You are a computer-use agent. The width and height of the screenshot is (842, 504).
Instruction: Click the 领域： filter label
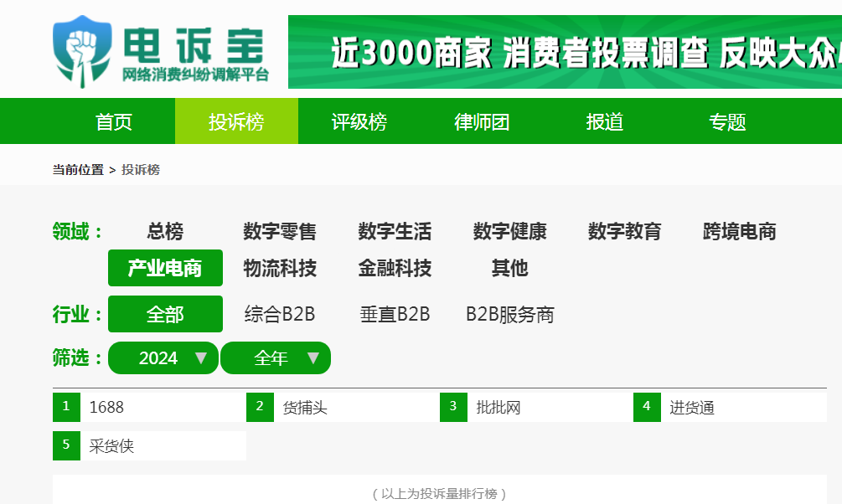[x=78, y=231]
